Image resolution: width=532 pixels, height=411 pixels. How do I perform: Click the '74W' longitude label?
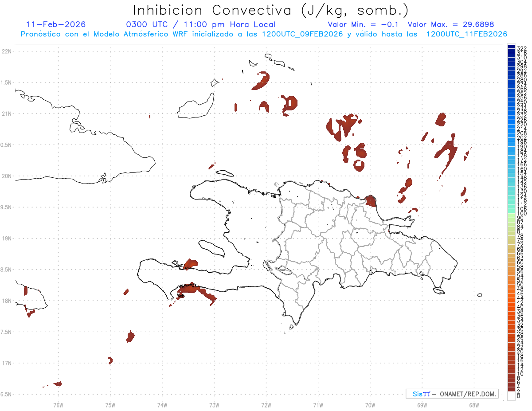pos(162,405)
